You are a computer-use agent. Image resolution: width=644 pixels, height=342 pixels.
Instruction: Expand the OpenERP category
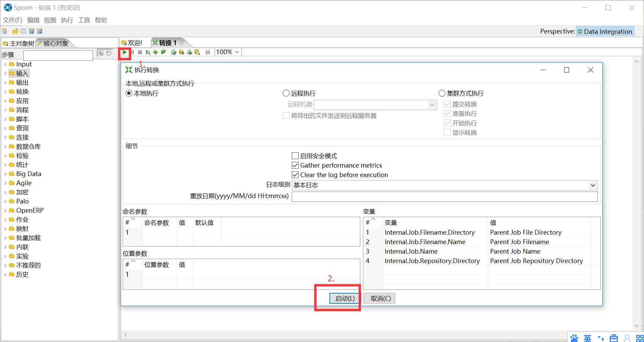click(5, 210)
